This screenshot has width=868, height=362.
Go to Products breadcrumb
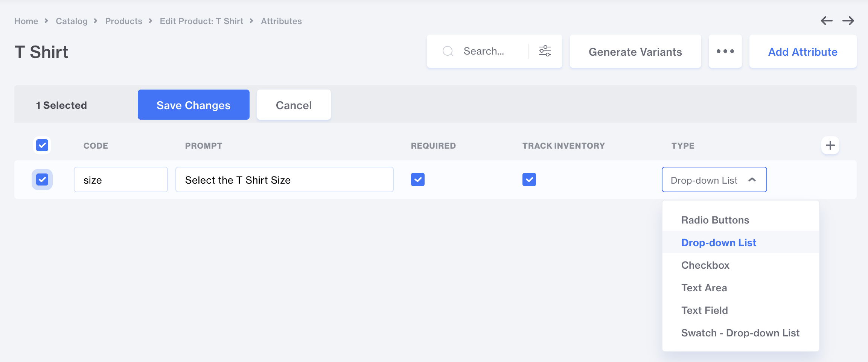[123, 21]
